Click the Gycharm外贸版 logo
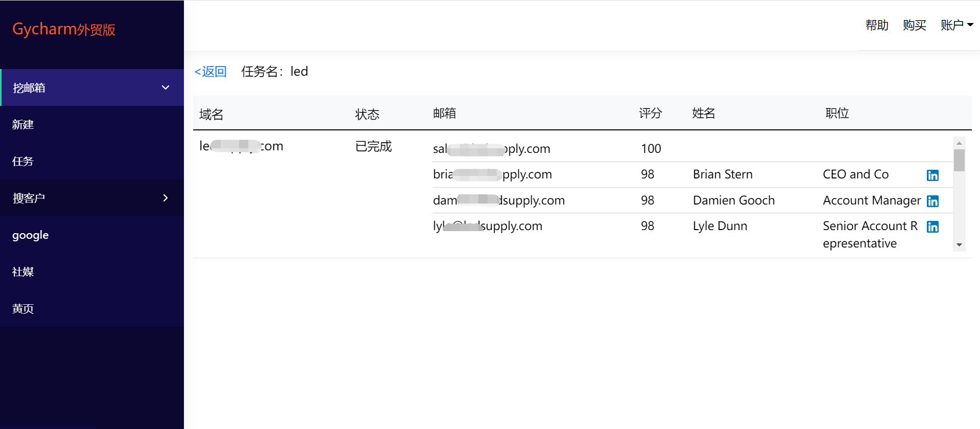The image size is (980, 429). point(64,29)
